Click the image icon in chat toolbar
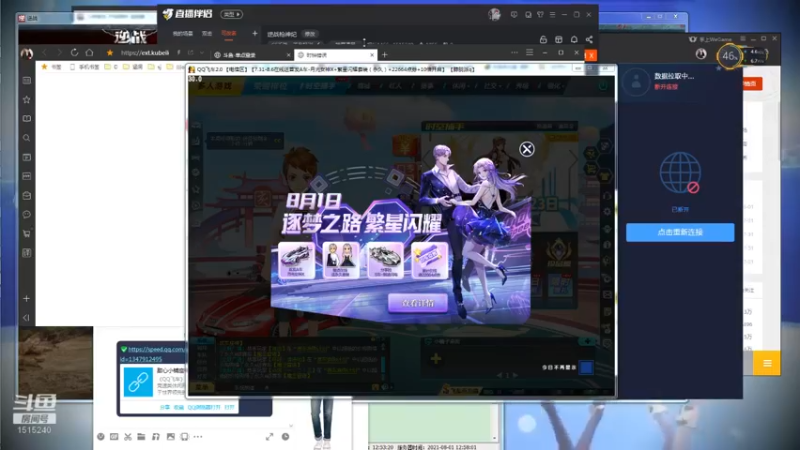The height and width of the screenshot is (450, 800). (x=170, y=437)
